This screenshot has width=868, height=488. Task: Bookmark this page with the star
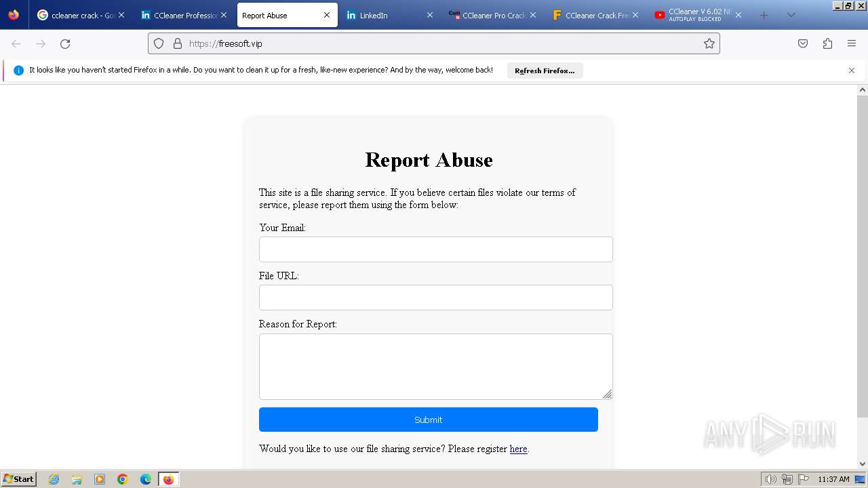tap(709, 43)
